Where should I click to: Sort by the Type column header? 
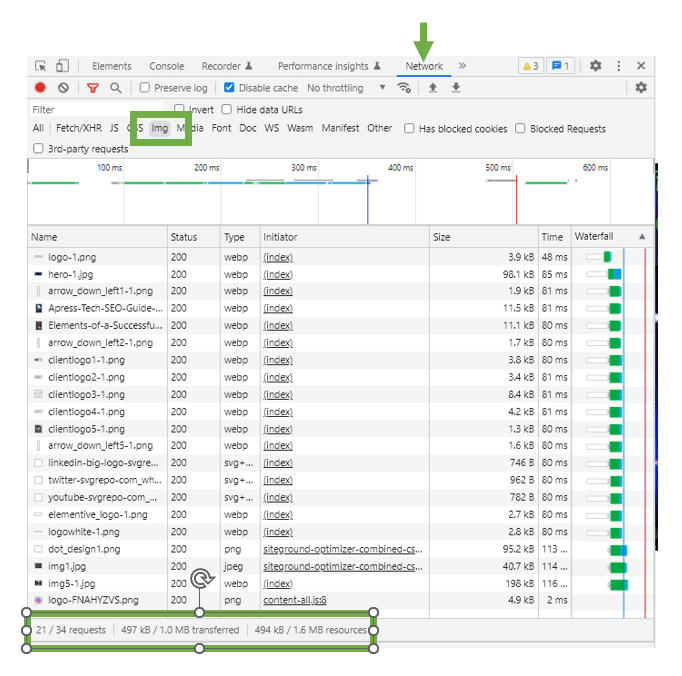(x=241, y=237)
